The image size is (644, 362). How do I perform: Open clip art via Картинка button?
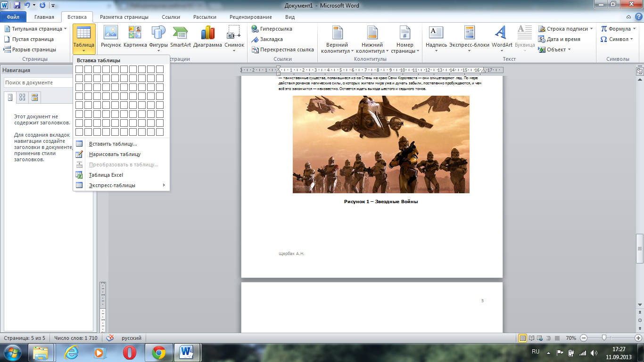(135, 38)
